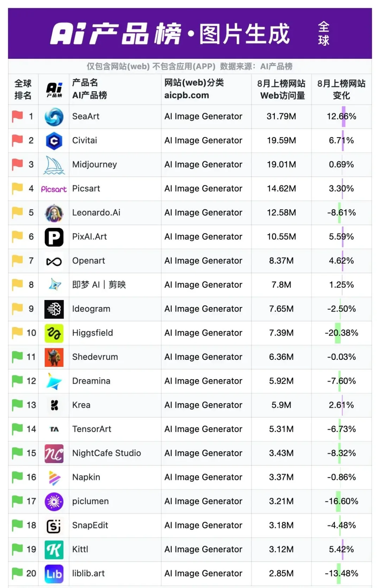This screenshot has width=380, height=588.
Task: Click the Higgsfield green squiggle icon
Action: point(54,333)
